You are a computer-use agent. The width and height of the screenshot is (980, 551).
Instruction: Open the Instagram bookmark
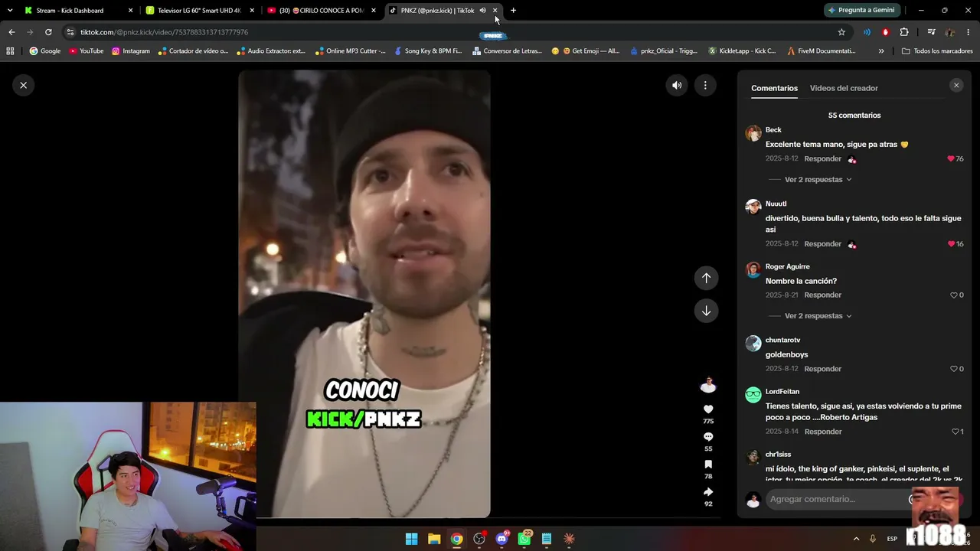(131, 51)
